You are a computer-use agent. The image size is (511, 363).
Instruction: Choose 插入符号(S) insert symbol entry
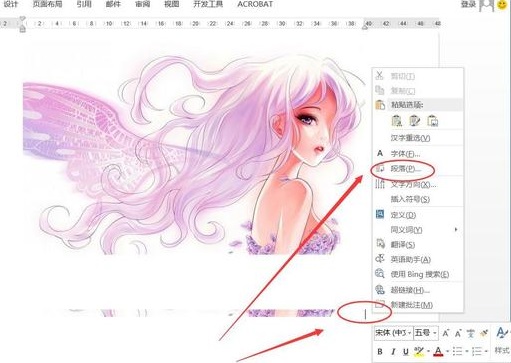417,199
